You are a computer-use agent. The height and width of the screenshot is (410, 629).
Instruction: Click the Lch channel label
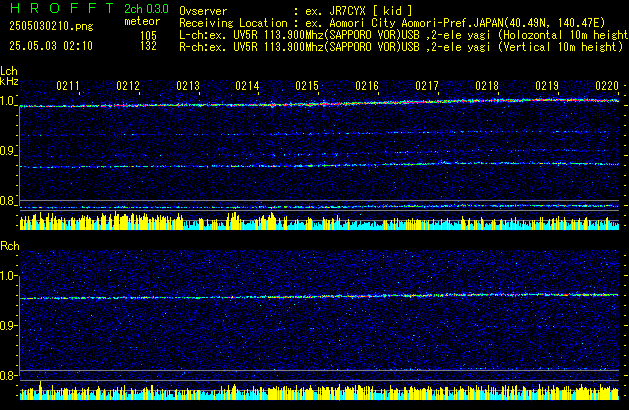[x=9, y=71]
